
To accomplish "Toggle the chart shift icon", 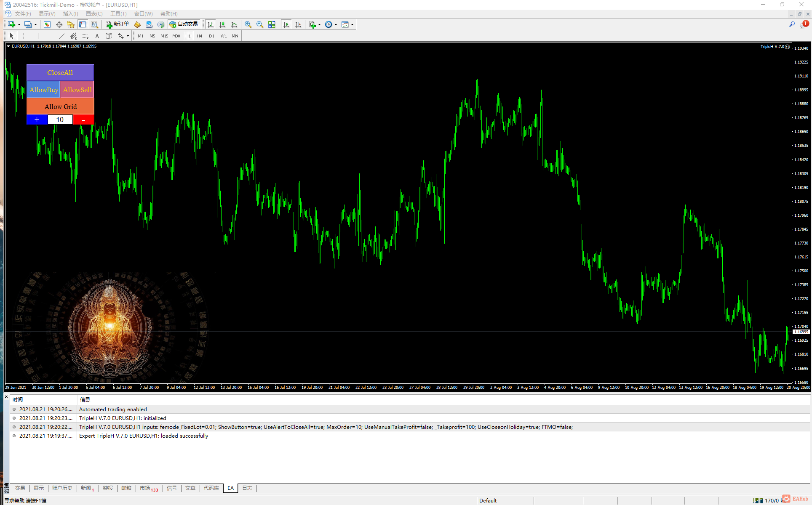I will coord(298,24).
